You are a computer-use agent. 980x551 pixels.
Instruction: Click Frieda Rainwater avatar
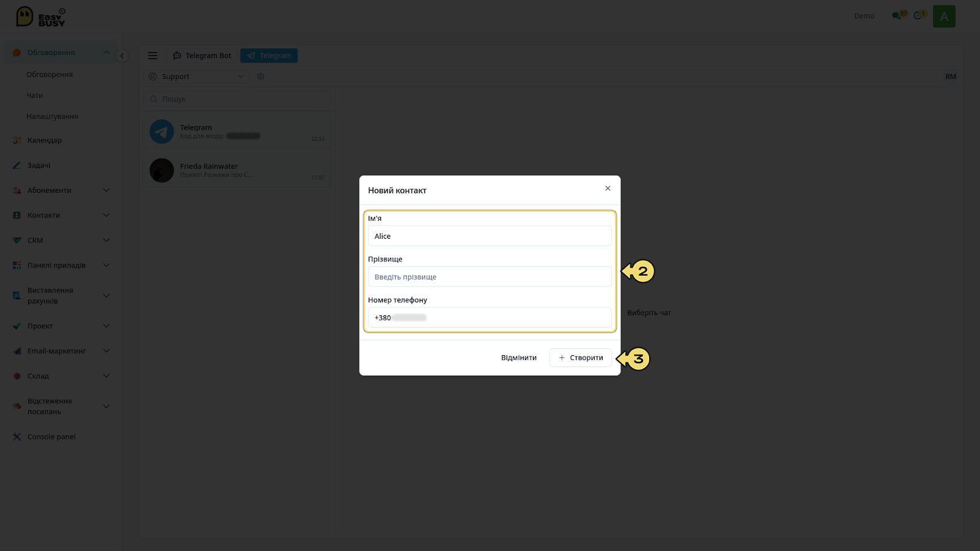[x=162, y=170]
